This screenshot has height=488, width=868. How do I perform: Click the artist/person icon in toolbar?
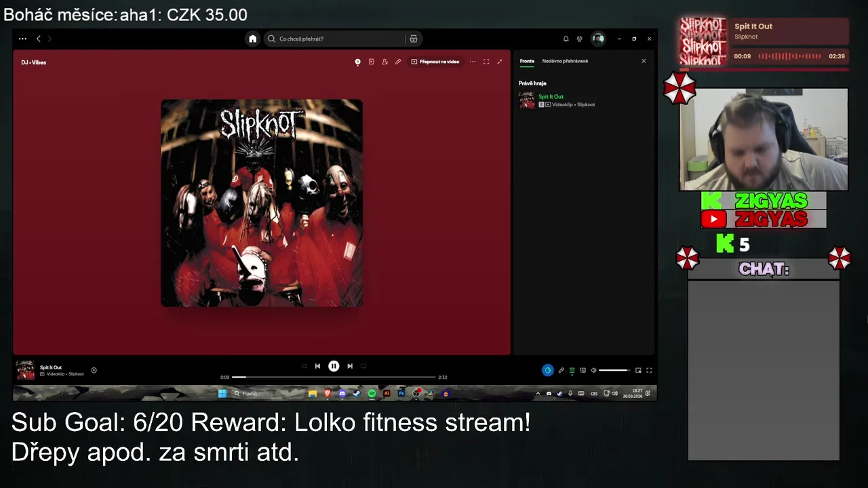coord(384,62)
